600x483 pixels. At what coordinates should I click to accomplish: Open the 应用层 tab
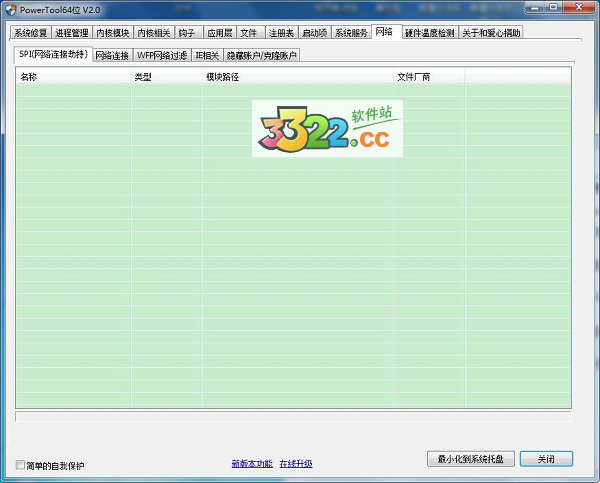[x=220, y=33]
